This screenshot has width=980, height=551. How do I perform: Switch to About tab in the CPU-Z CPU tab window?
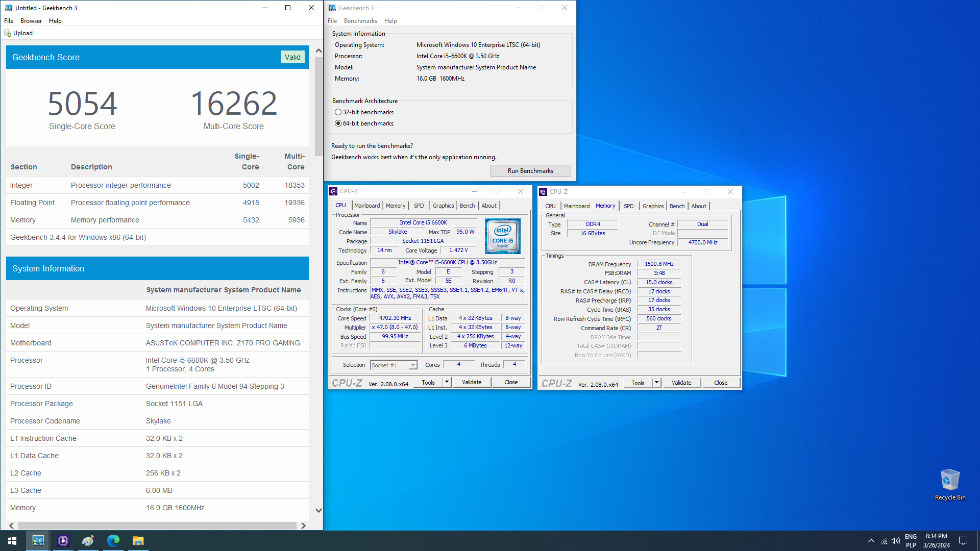489,206
